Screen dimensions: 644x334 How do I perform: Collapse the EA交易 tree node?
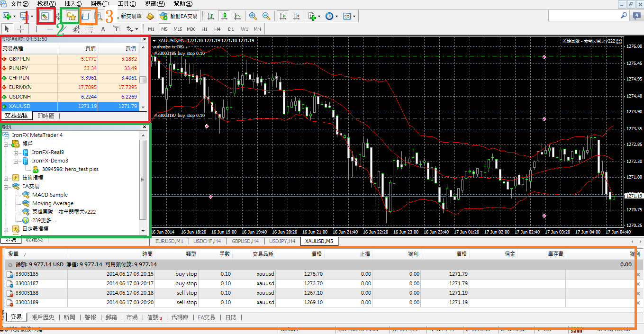(x=6, y=187)
